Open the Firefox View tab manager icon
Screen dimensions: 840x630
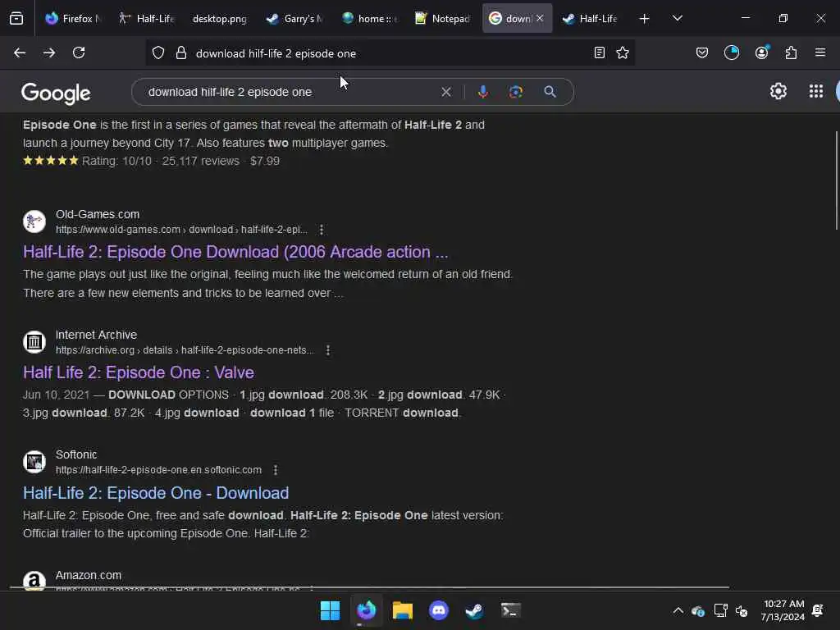(16, 19)
